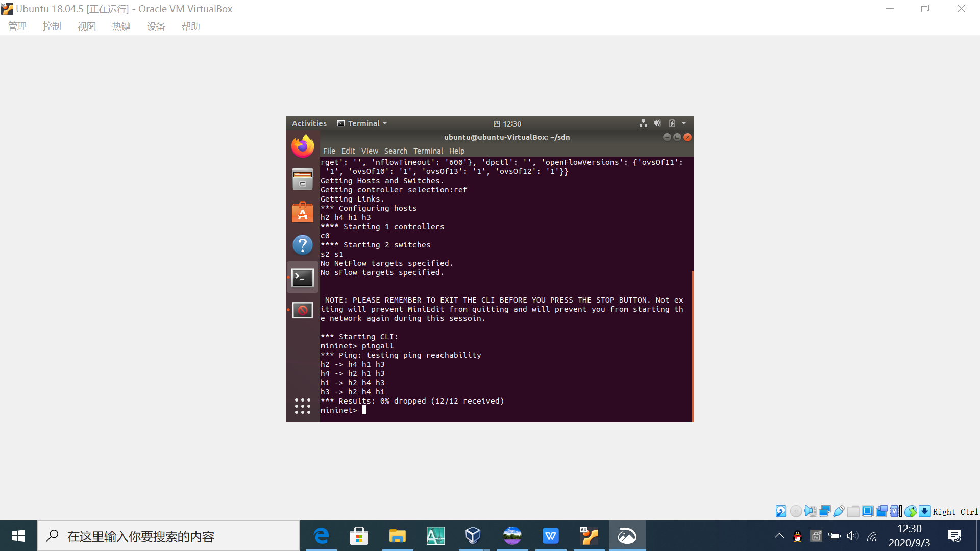Open VirtualBox 设备 menu
The height and width of the screenshot is (551, 980).
(156, 27)
